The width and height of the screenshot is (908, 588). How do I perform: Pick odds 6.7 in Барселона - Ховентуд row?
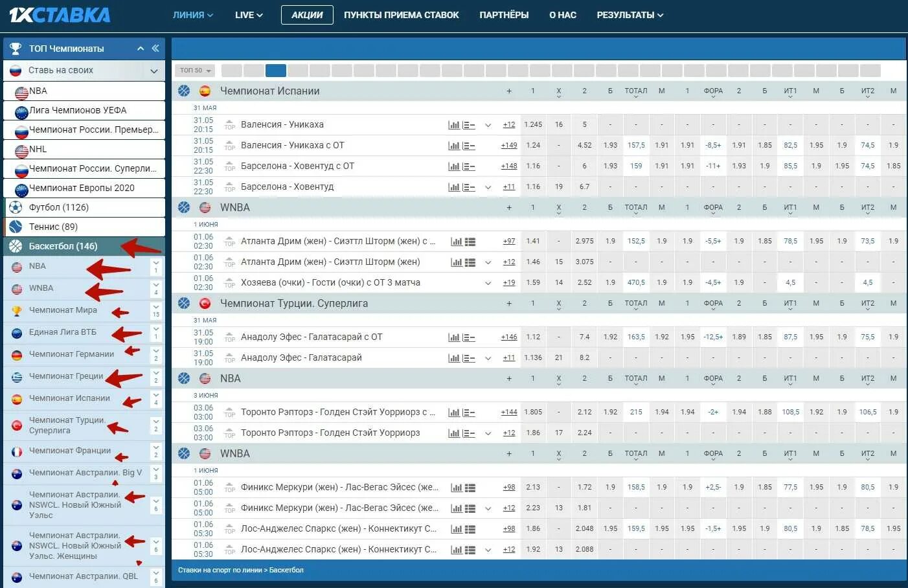[584, 187]
